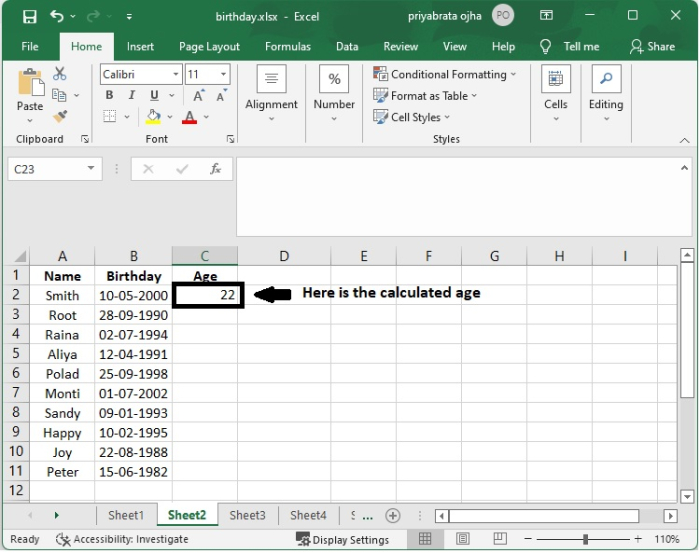
Task: Decrease the font size
Action: coord(221,96)
